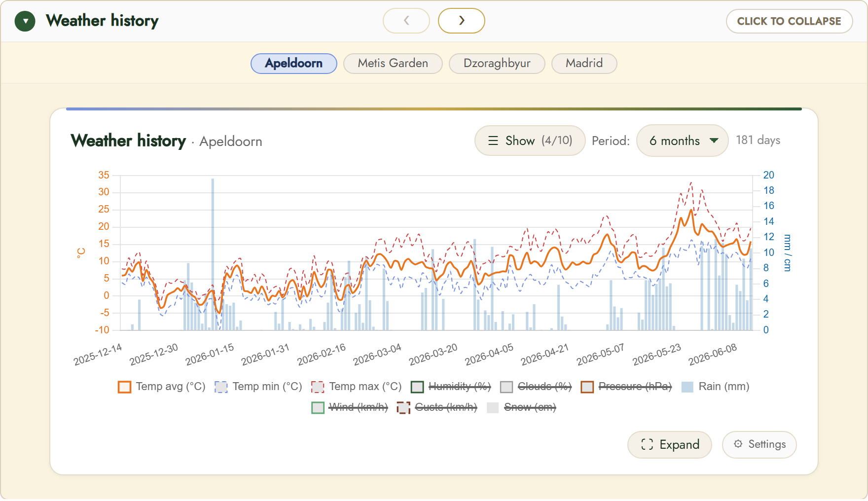Toggle the Temp avg legend swatch

(125, 387)
